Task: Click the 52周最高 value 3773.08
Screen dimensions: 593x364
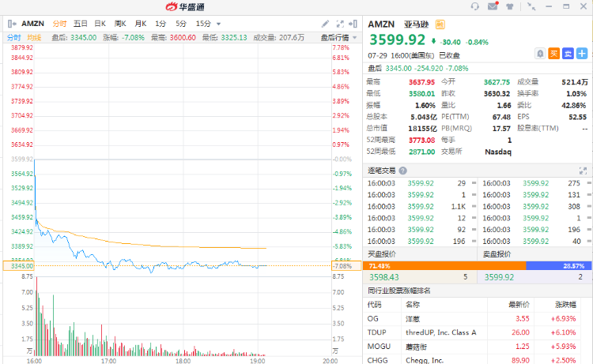Action: tap(421, 140)
